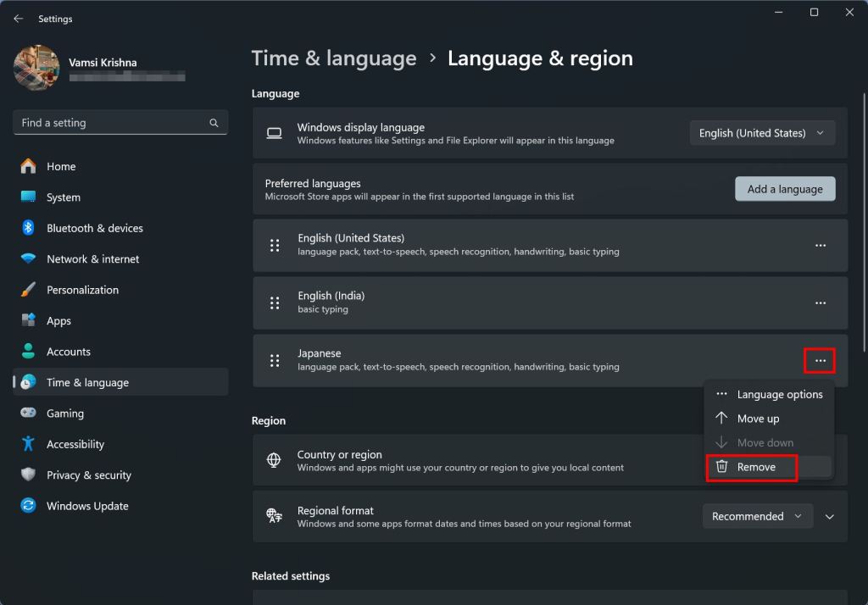Select Move up in context menu
Image resolution: width=868 pixels, height=605 pixels.
769,419
